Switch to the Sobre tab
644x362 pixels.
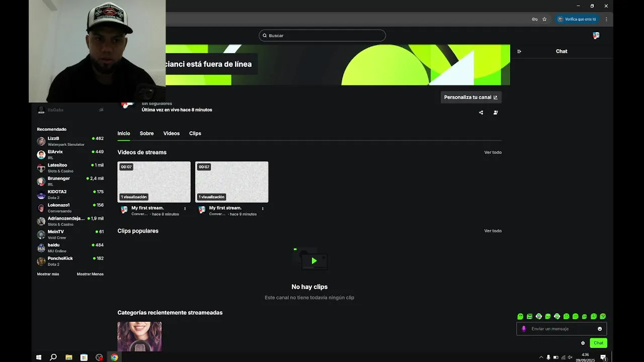(147, 133)
